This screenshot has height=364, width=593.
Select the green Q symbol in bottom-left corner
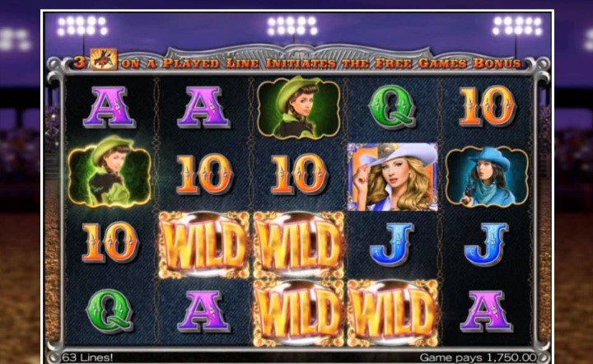[x=110, y=310]
